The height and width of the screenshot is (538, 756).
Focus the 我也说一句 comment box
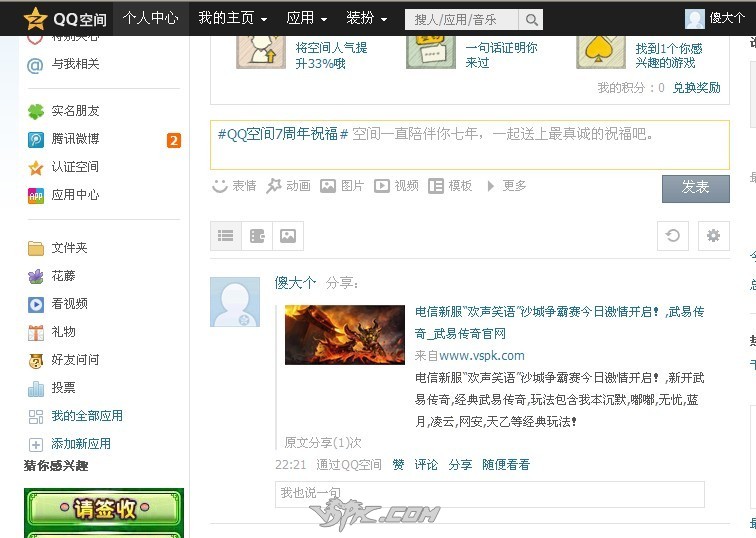tap(490, 494)
